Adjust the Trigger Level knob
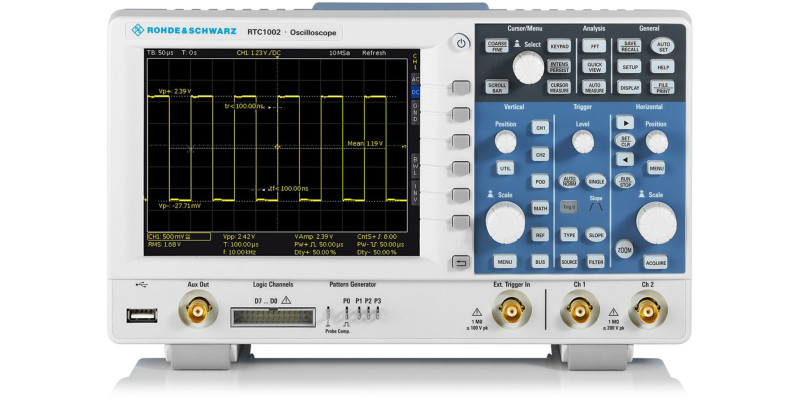This screenshot has height=400, width=800. [583, 141]
